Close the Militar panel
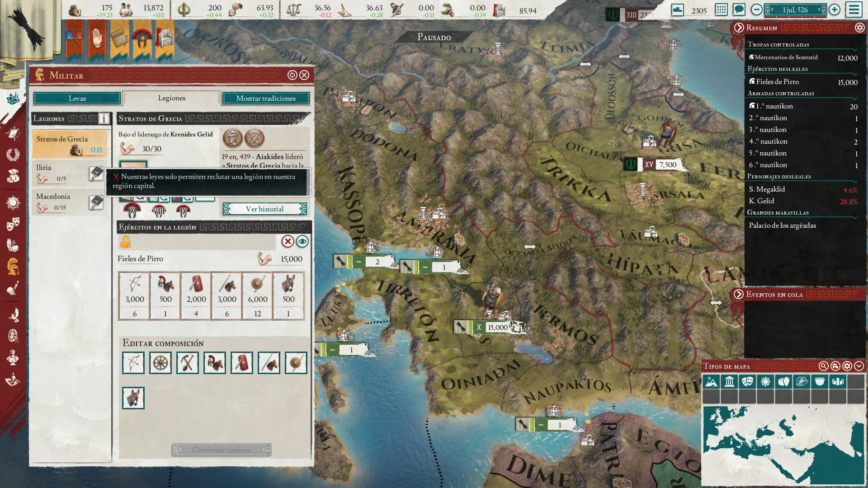Image resolution: width=868 pixels, height=488 pixels. [304, 75]
